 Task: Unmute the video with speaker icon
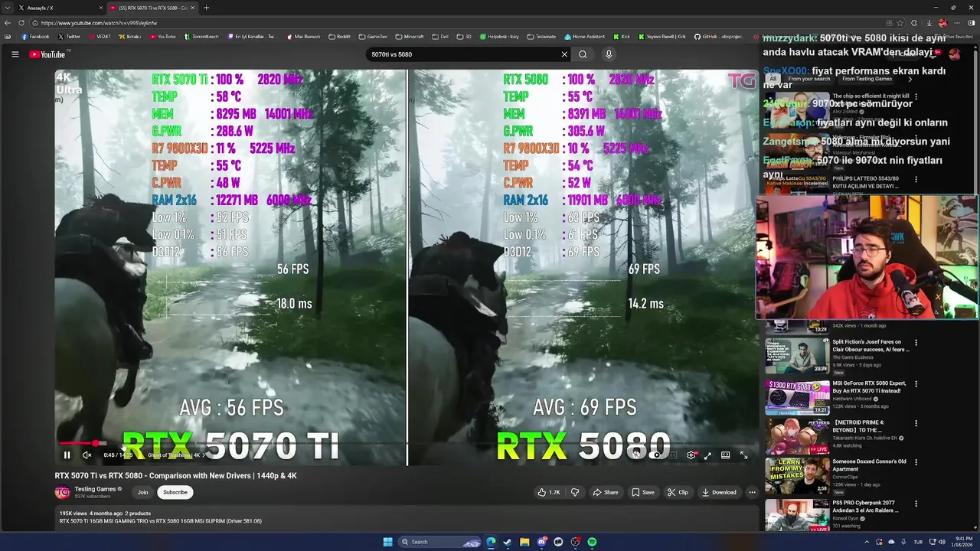pos(87,455)
